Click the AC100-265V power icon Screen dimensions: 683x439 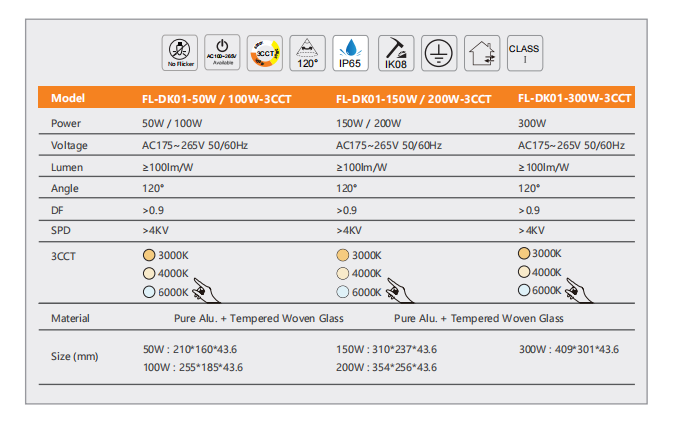tap(222, 53)
